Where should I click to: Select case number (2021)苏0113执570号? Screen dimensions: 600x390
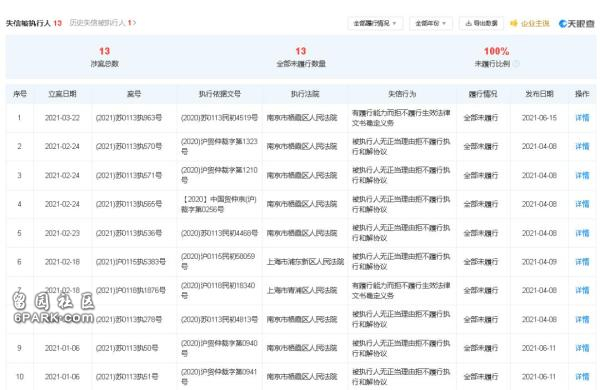point(129,147)
